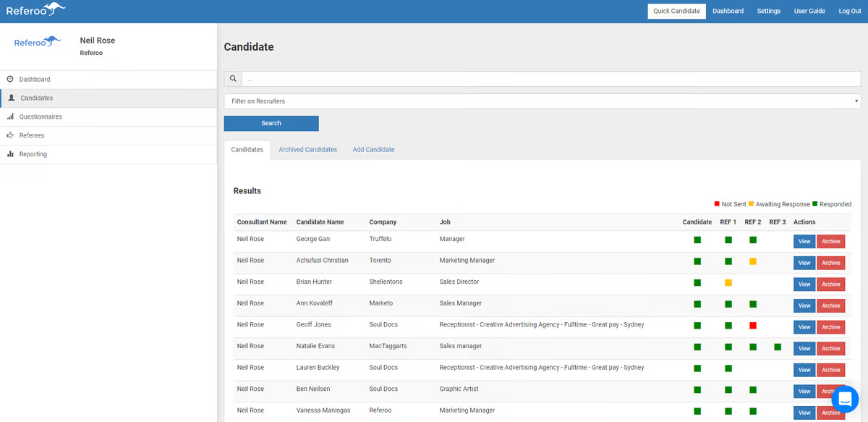Switch to the Candidates tab

pos(247,150)
